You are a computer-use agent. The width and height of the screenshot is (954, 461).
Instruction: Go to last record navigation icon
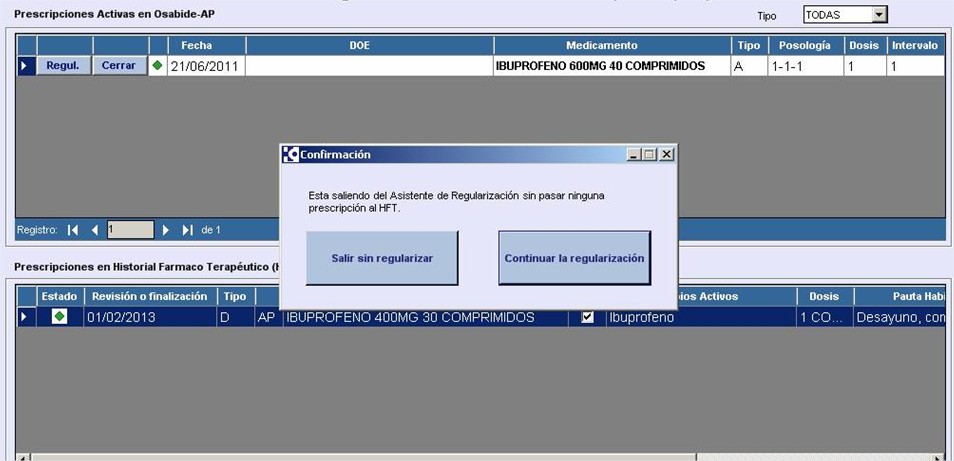point(188,230)
